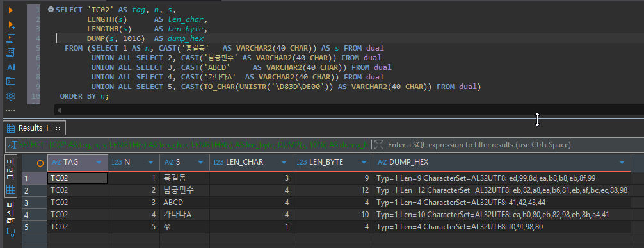This screenshot has width=644, height=248.
Task: Click the expand filter panel icon beside the filter field
Action: [x=379, y=145]
